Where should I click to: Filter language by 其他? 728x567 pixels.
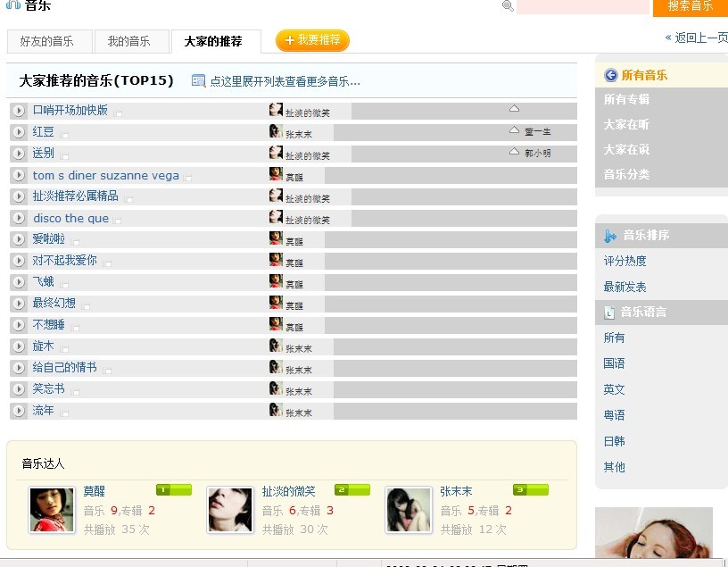click(x=614, y=467)
